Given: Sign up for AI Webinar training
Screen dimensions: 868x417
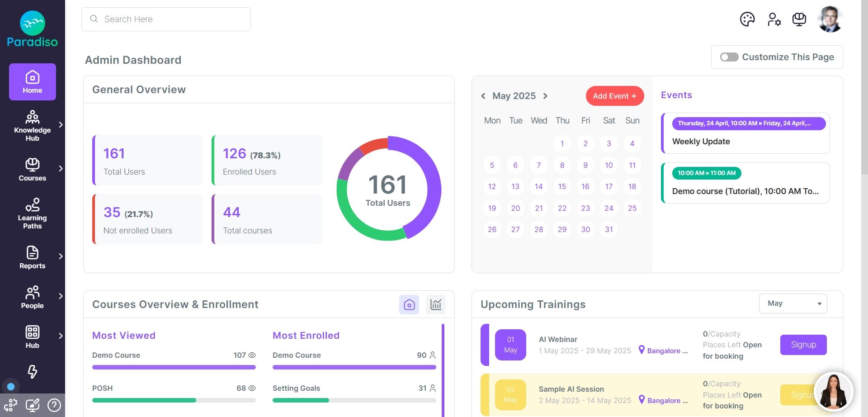Looking at the screenshot, I should [803, 345].
